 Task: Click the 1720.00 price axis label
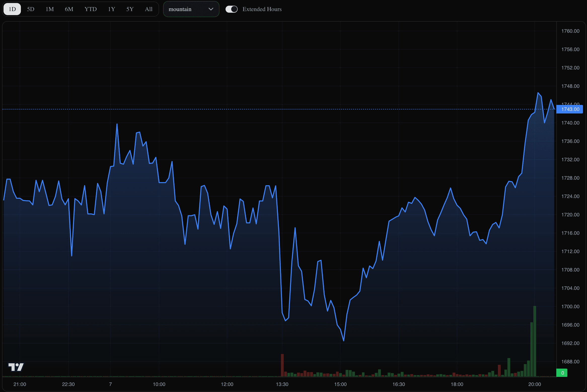(570, 215)
